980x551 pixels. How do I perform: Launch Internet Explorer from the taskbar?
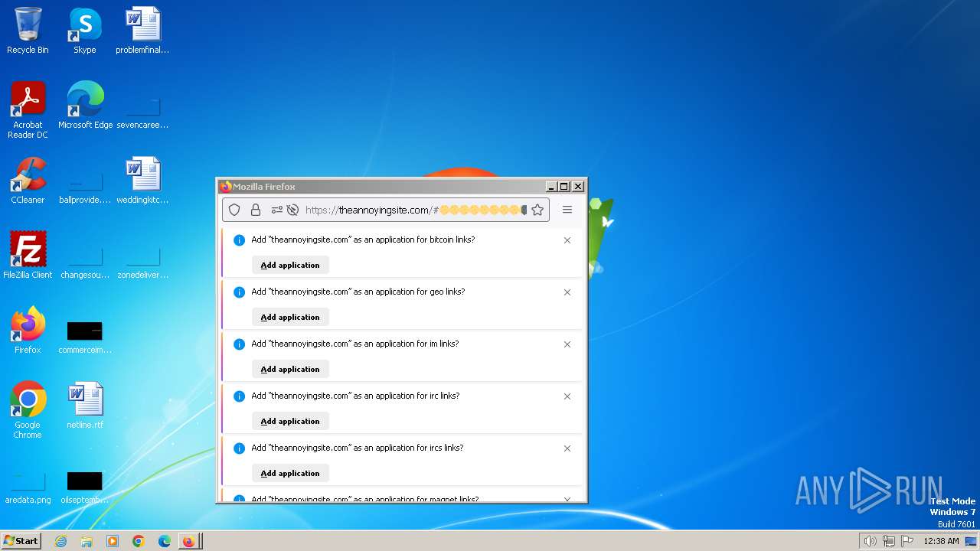[60, 541]
